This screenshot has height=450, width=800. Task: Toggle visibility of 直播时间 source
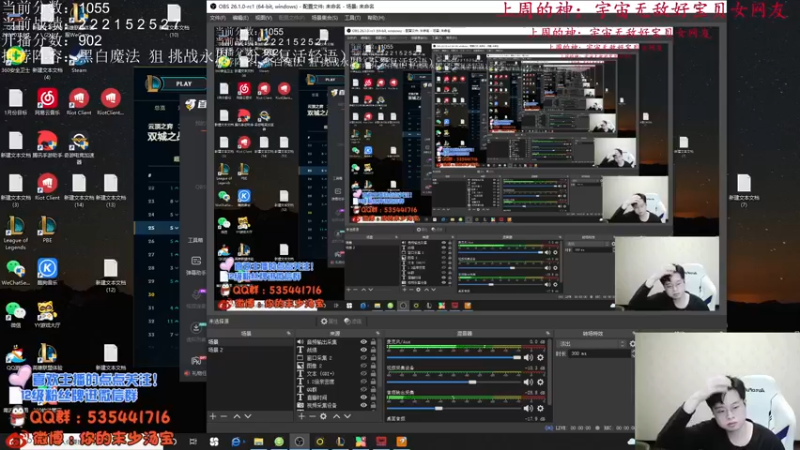point(363,397)
